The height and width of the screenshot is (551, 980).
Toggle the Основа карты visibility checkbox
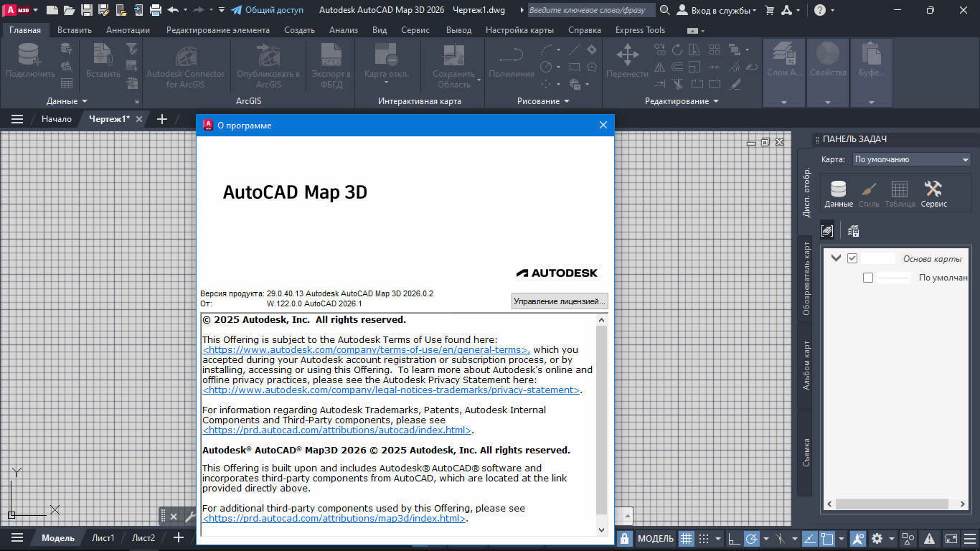coord(852,258)
